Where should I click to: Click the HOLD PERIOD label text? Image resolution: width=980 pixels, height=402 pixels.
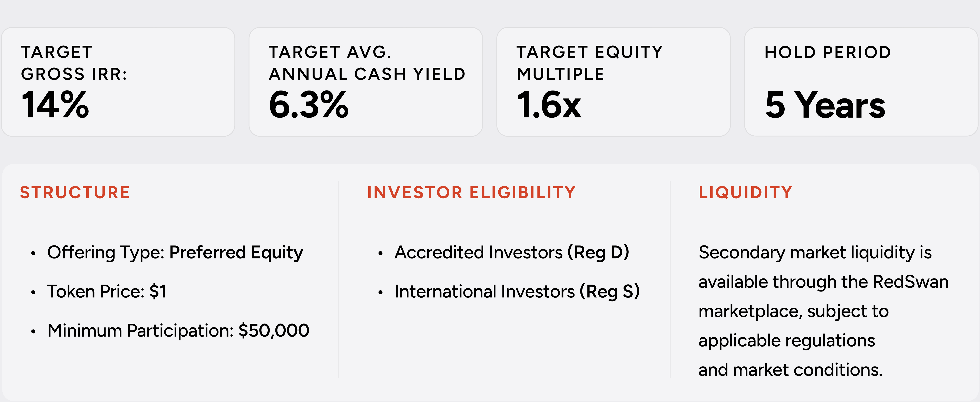(828, 52)
